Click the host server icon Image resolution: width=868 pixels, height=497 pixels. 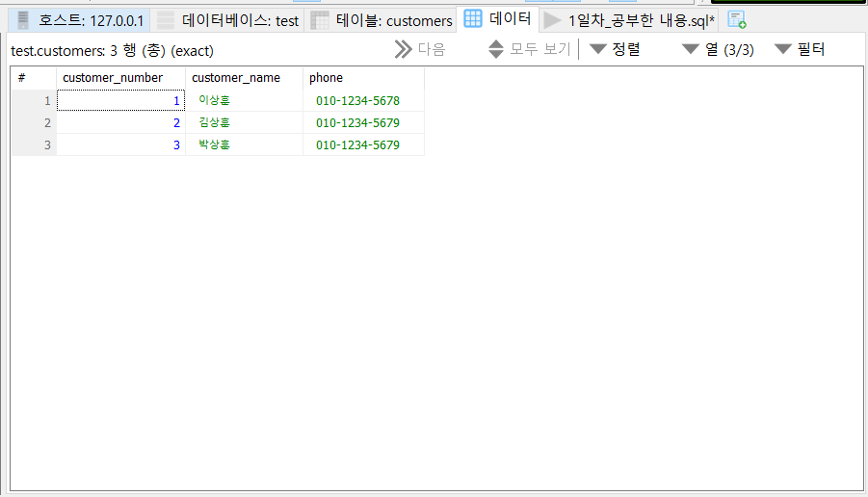click(23, 20)
